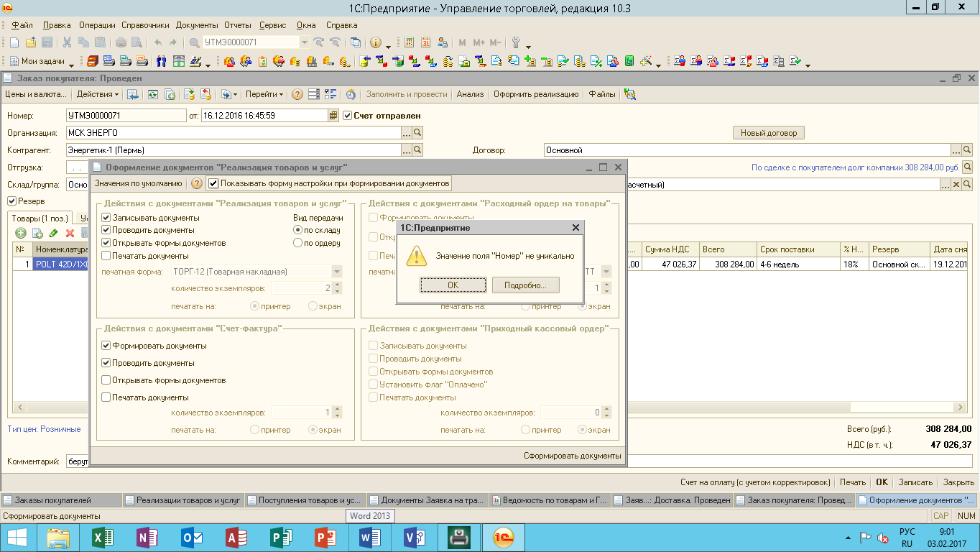
Task: Launch Excel from the Windows taskbar
Action: tap(103, 537)
